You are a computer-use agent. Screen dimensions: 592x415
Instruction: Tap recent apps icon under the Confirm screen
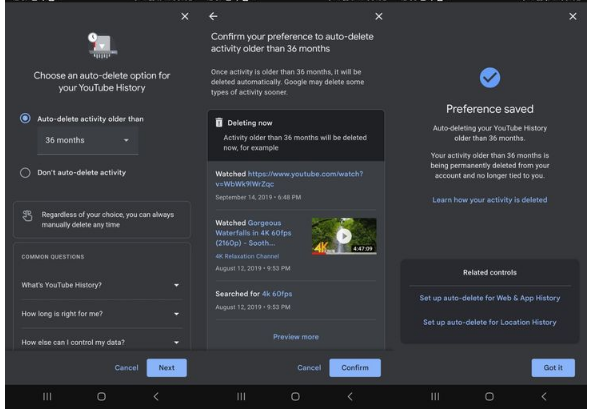click(241, 396)
